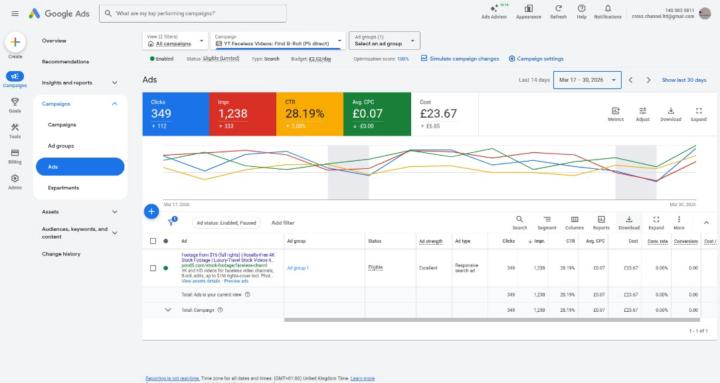Screen dimensions: 720x383
Task: Collapse the table toolbar chevron
Action: tap(706, 223)
